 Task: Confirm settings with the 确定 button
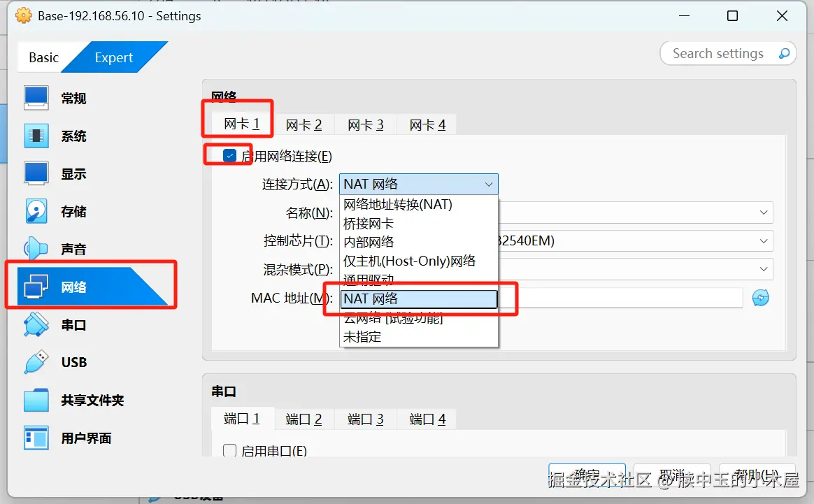pyautogui.click(x=587, y=473)
